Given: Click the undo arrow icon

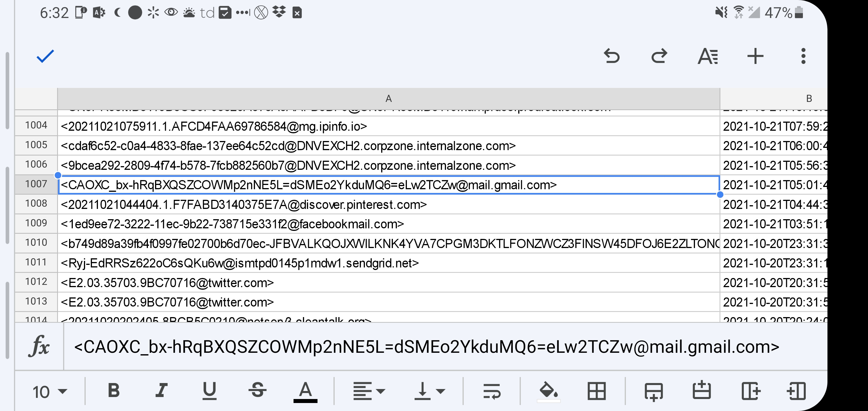Looking at the screenshot, I should click(x=611, y=56).
